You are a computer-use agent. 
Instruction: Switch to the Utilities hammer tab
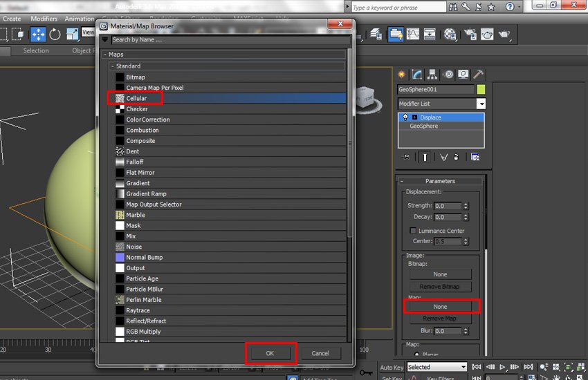(x=478, y=75)
